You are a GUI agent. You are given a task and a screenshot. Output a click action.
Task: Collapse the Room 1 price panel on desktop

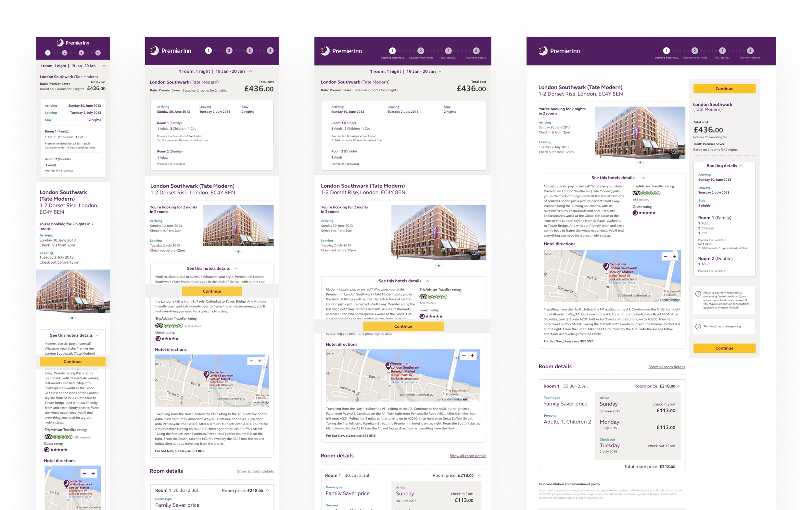point(679,386)
